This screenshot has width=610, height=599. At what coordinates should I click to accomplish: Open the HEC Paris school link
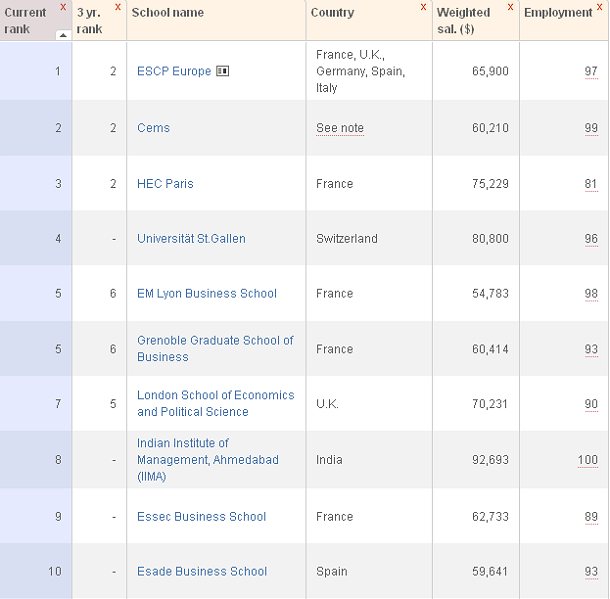click(165, 184)
